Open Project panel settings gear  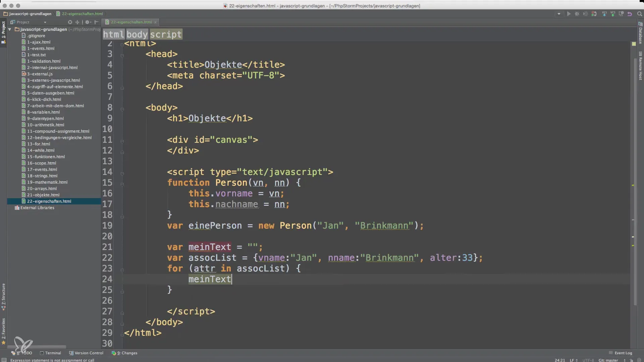88,22
